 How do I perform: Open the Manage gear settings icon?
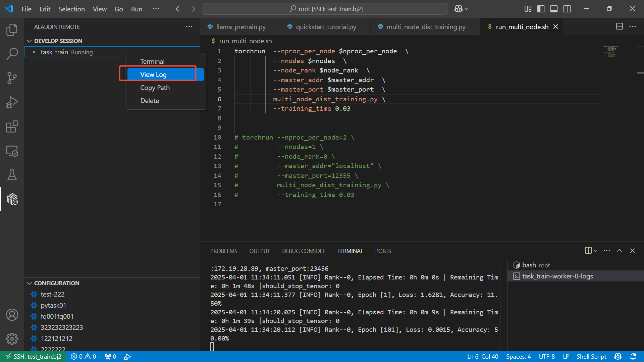click(12, 339)
